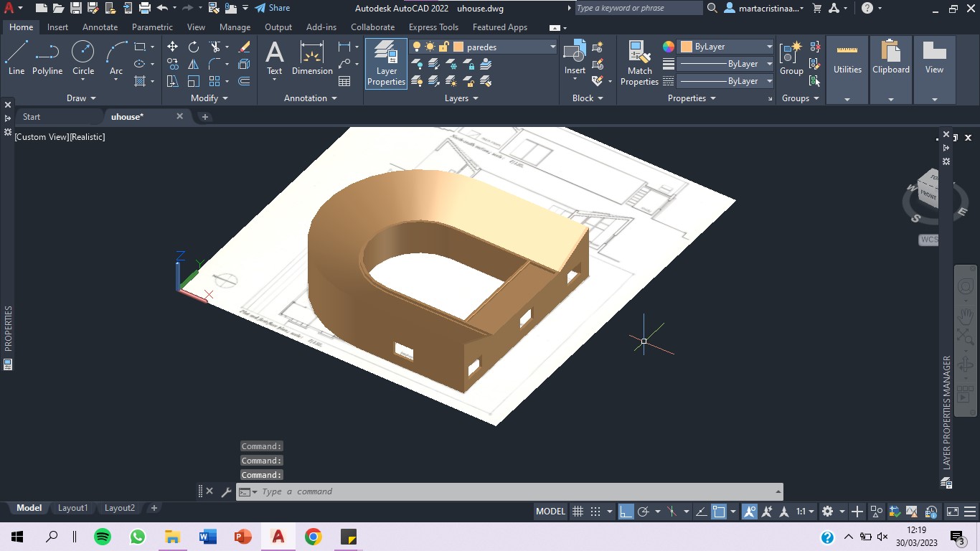Toggle snap mode in the status bar
Image resolution: width=980 pixels, height=551 pixels.
tap(595, 512)
